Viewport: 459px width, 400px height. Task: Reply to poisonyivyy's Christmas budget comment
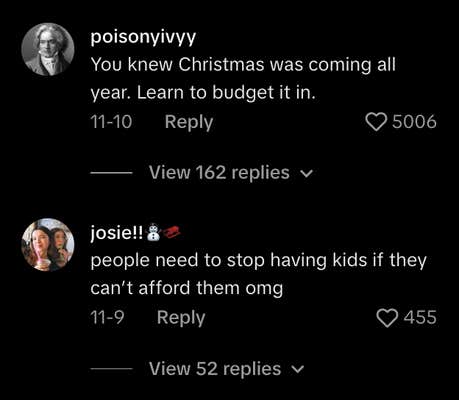click(x=189, y=122)
